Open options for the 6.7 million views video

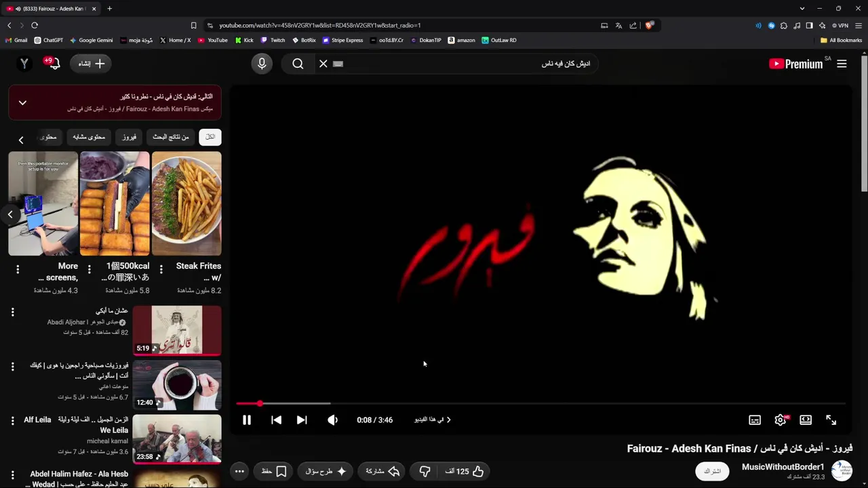(x=12, y=366)
